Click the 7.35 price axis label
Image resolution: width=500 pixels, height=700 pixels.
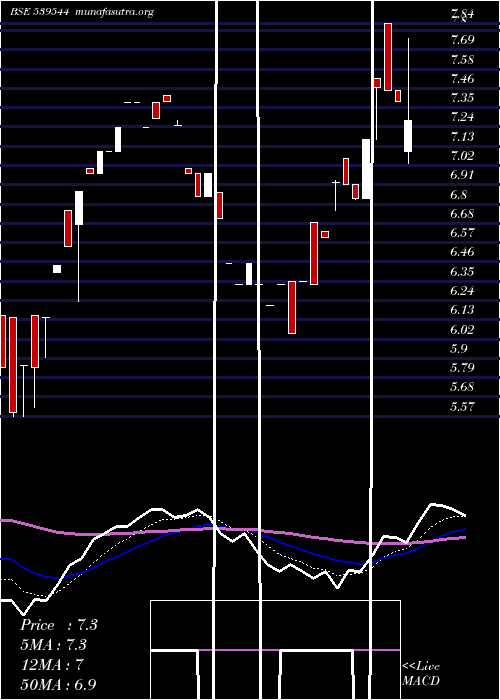click(x=462, y=98)
